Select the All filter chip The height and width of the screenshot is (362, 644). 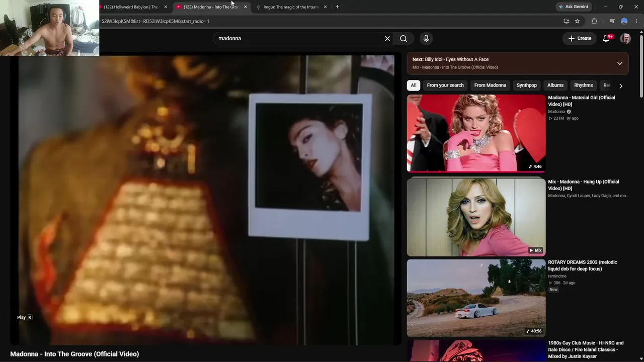pos(414,85)
